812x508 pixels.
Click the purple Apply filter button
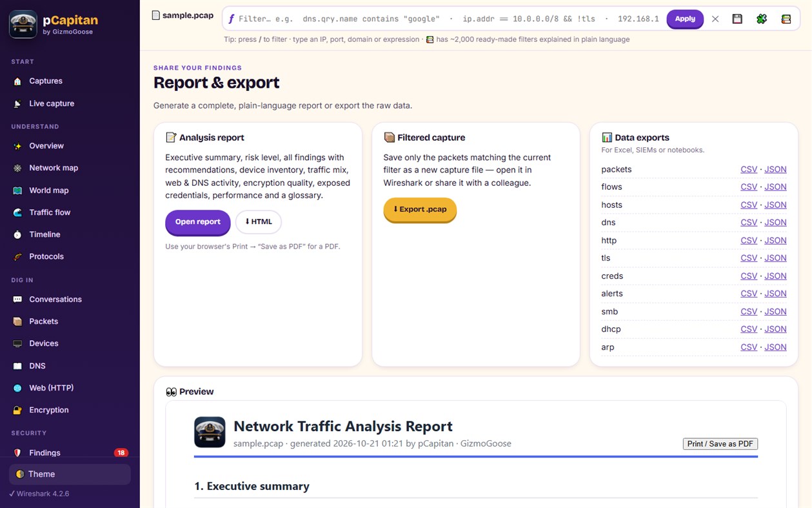(685, 19)
